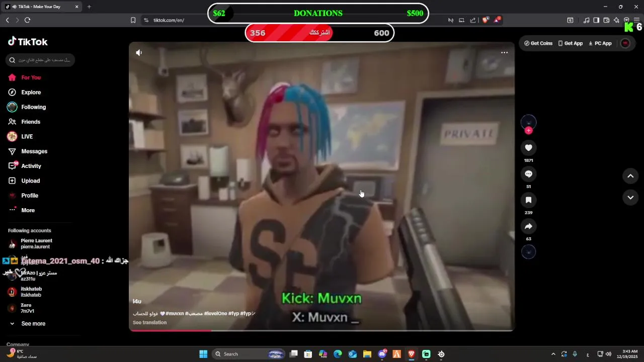Viewport: 644px width, 362px height.
Task: Mute the video with the speaker icon
Action: point(139,52)
